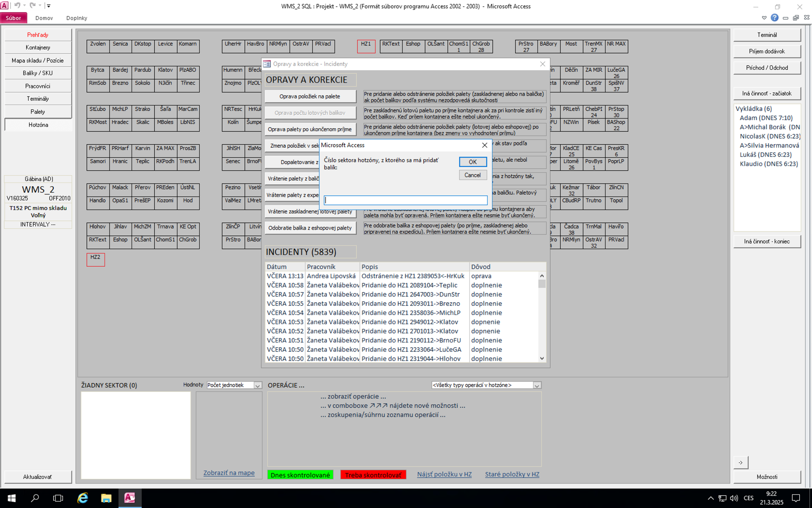Select the HZ2 hotzone sector box

pyautogui.click(x=96, y=259)
